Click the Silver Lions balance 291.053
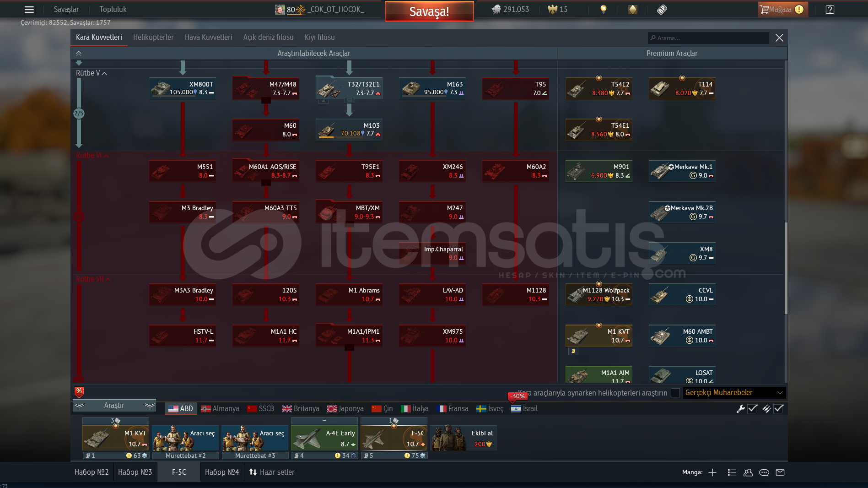This screenshot has height=488, width=868. [x=510, y=9]
